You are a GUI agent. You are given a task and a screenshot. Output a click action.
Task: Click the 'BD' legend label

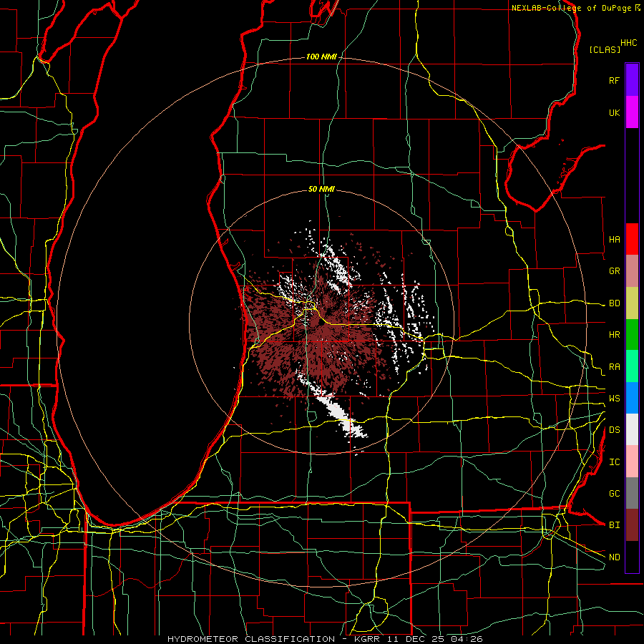click(614, 303)
